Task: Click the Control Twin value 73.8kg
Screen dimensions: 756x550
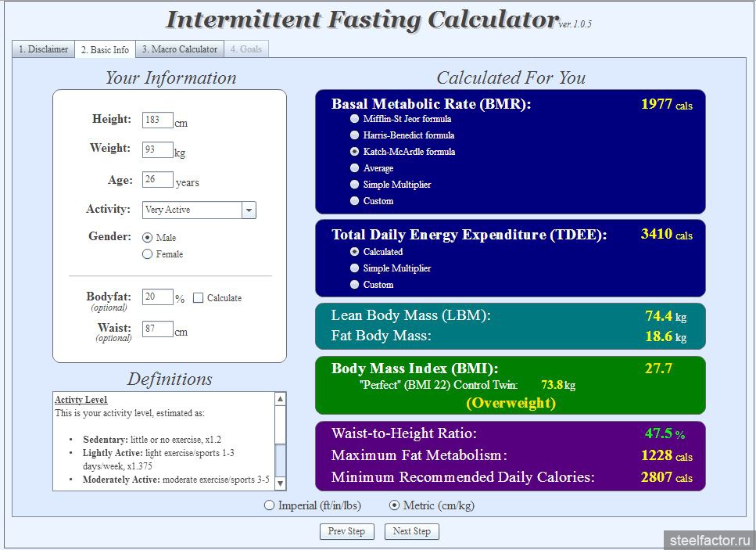Action: [x=558, y=385]
